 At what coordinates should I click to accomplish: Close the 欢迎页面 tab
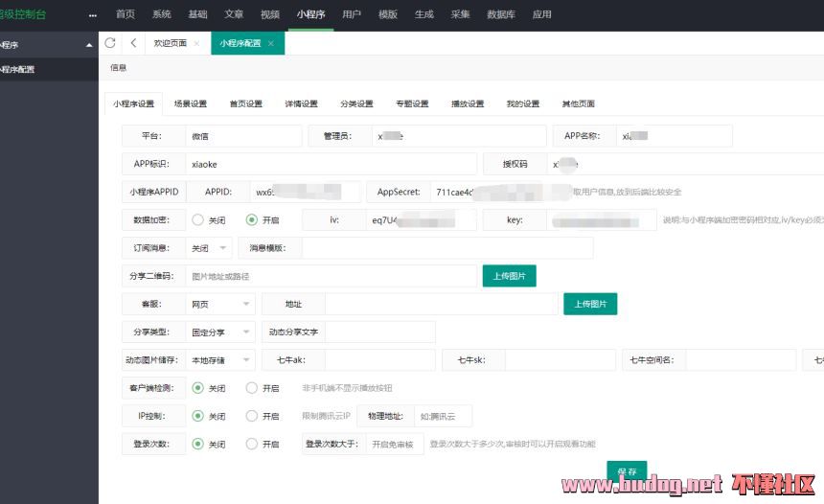(x=196, y=44)
